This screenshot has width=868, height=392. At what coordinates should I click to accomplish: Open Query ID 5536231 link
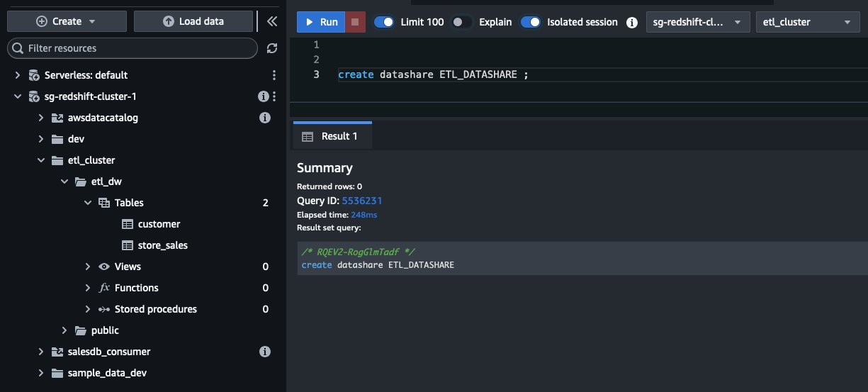(362, 201)
